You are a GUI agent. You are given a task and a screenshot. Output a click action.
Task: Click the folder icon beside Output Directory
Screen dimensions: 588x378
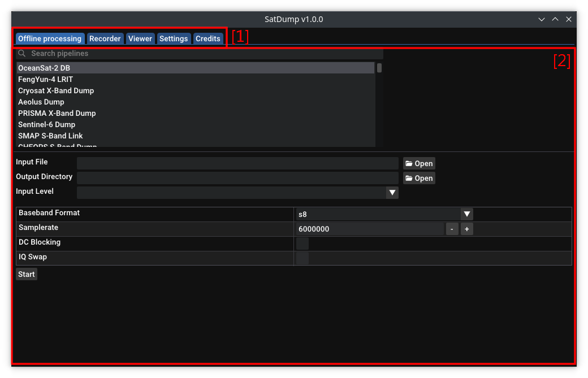(x=409, y=179)
